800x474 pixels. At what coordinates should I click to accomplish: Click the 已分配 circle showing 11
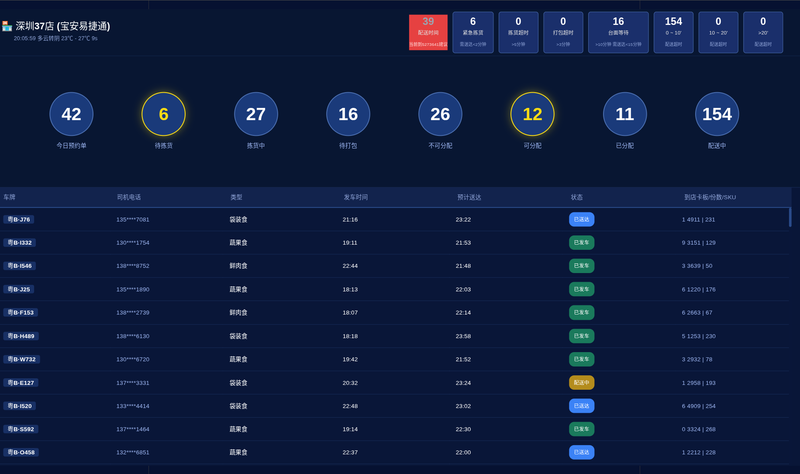coord(625,114)
